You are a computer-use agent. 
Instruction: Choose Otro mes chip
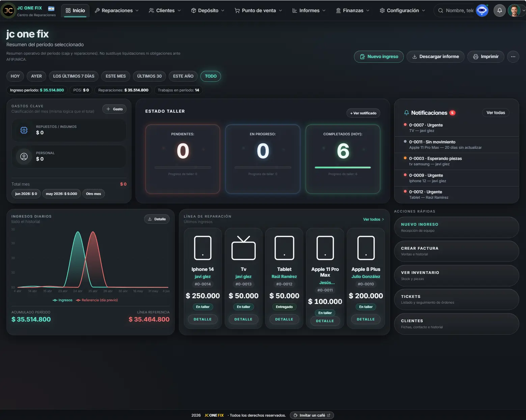click(93, 194)
